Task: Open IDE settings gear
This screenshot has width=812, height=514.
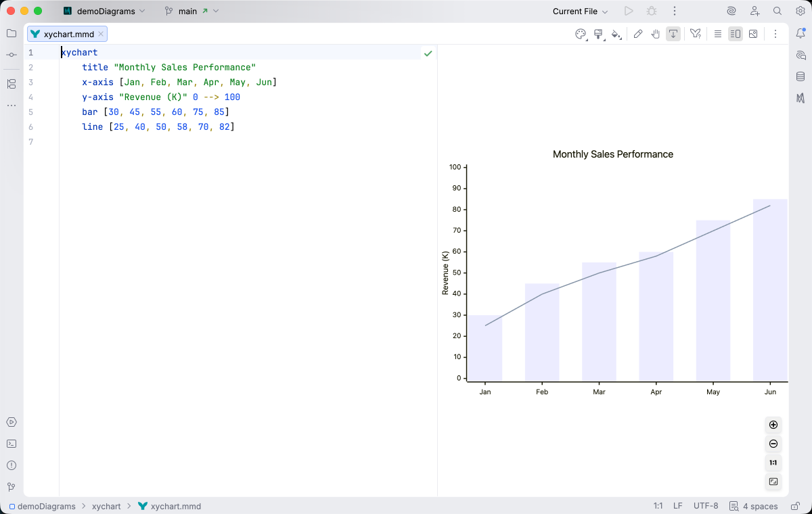Action: [x=800, y=11]
